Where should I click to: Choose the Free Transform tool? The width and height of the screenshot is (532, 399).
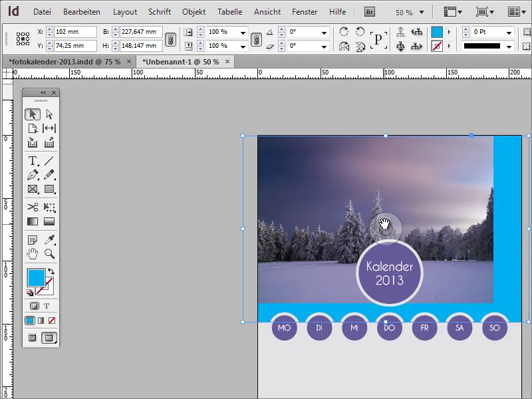pos(49,207)
